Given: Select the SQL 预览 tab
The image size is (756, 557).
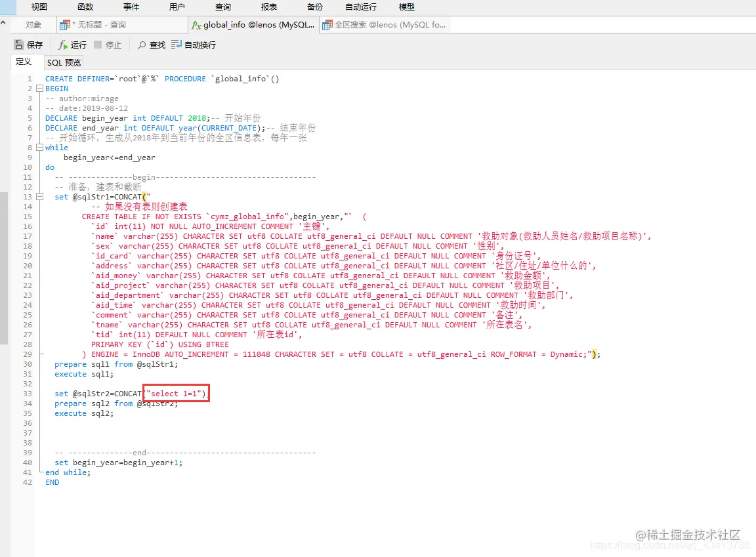Looking at the screenshot, I should 64,62.
